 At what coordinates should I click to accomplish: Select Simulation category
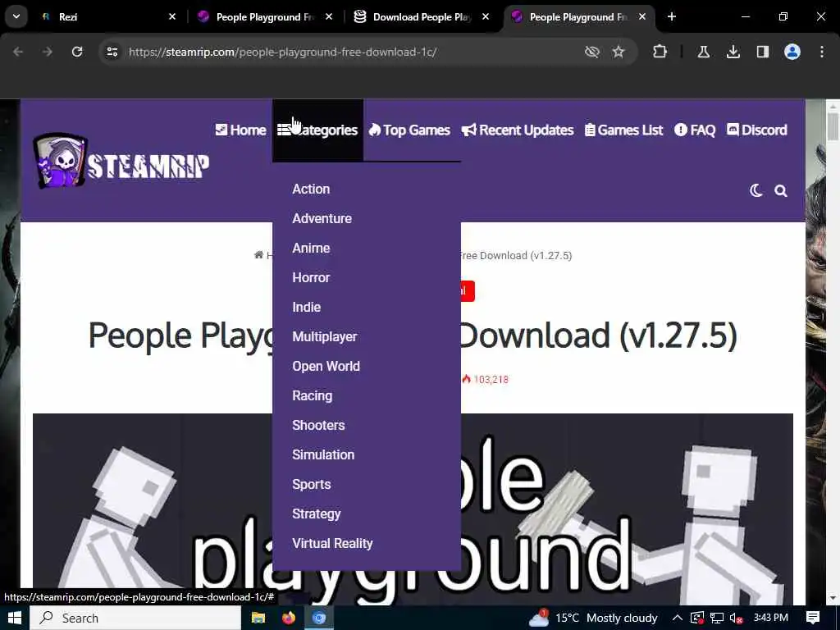coord(323,454)
